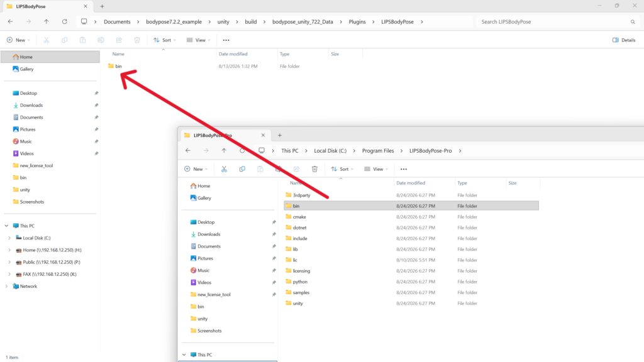Screen dimensions: 644x362
Task: Select dotnet folder row
Action: 411,228
